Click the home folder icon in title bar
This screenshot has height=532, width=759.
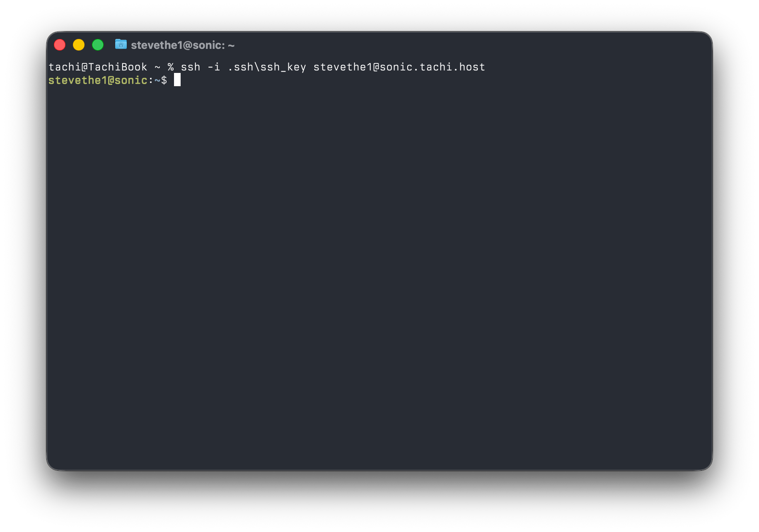click(x=121, y=44)
